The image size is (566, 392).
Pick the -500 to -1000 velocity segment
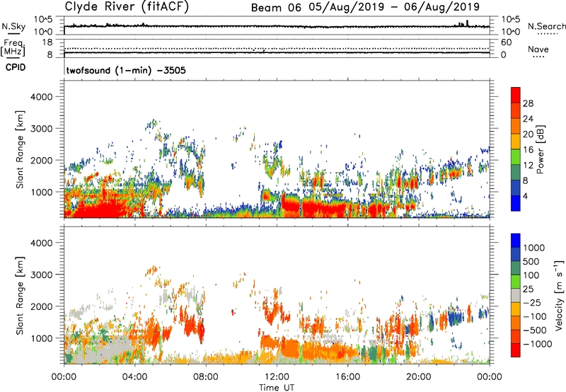(x=516, y=336)
